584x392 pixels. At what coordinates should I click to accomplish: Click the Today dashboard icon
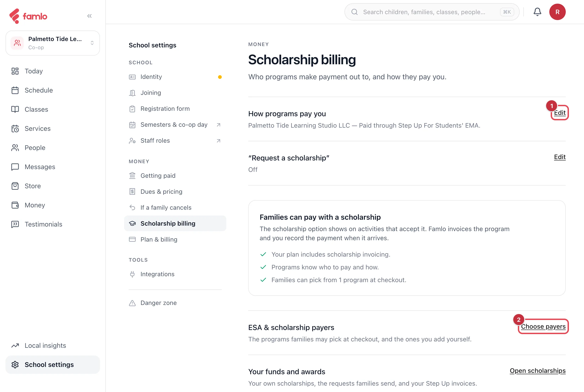pos(15,71)
